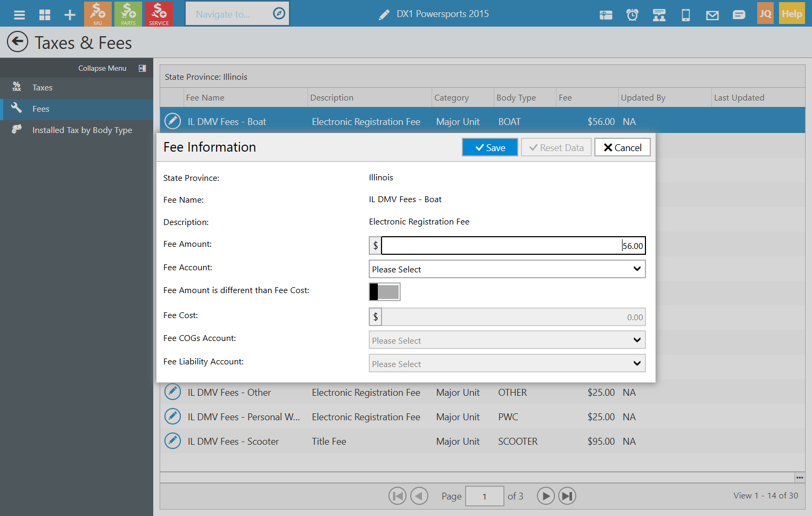Open the SERVICE invoice icon
This screenshot has width=812, height=516.
[x=159, y=14]
